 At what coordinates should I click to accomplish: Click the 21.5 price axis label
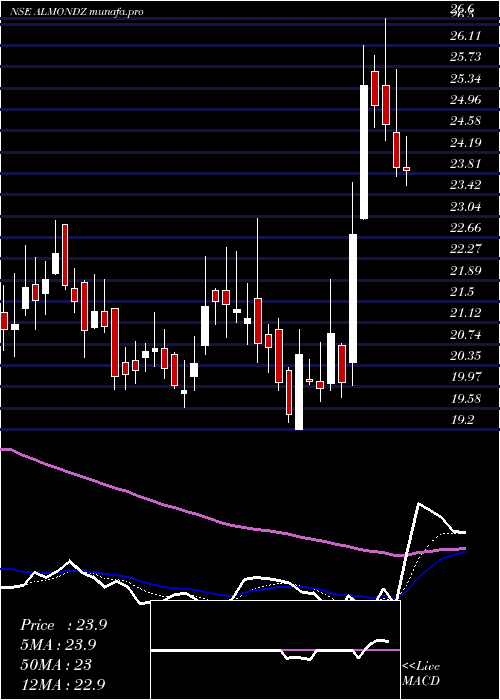pos(463,292)
